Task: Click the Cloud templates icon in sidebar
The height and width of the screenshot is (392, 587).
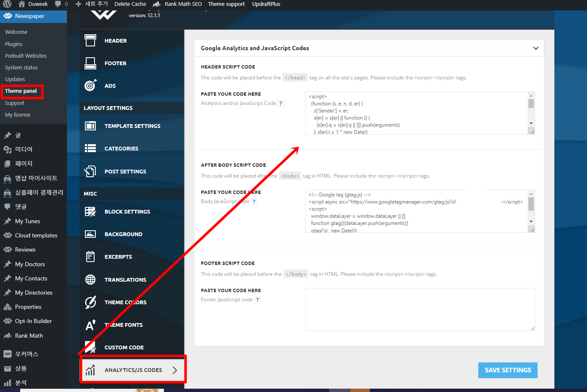Action: [x=8, y=235]
